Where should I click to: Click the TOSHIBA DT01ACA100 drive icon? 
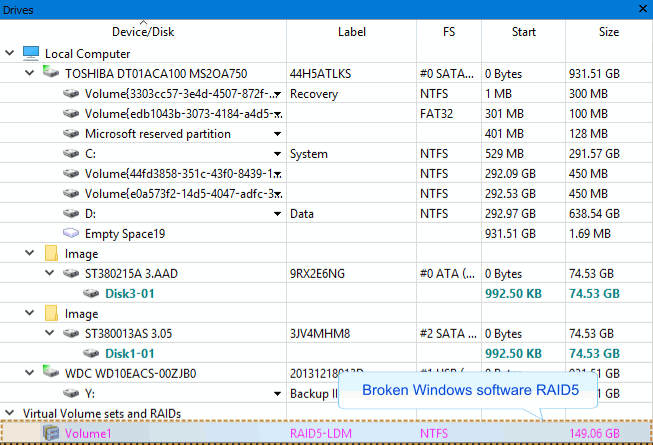pyautogui.click(x=51, y=72)
